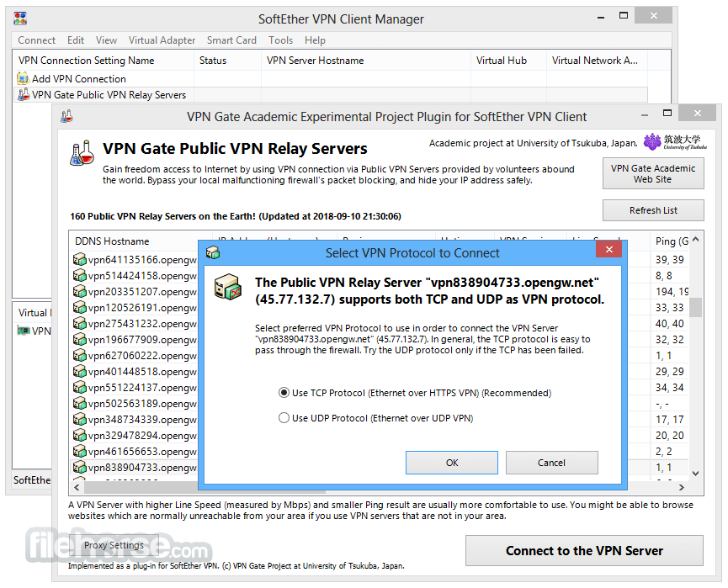Click the server icon for vpn551224137

(79, 388)
